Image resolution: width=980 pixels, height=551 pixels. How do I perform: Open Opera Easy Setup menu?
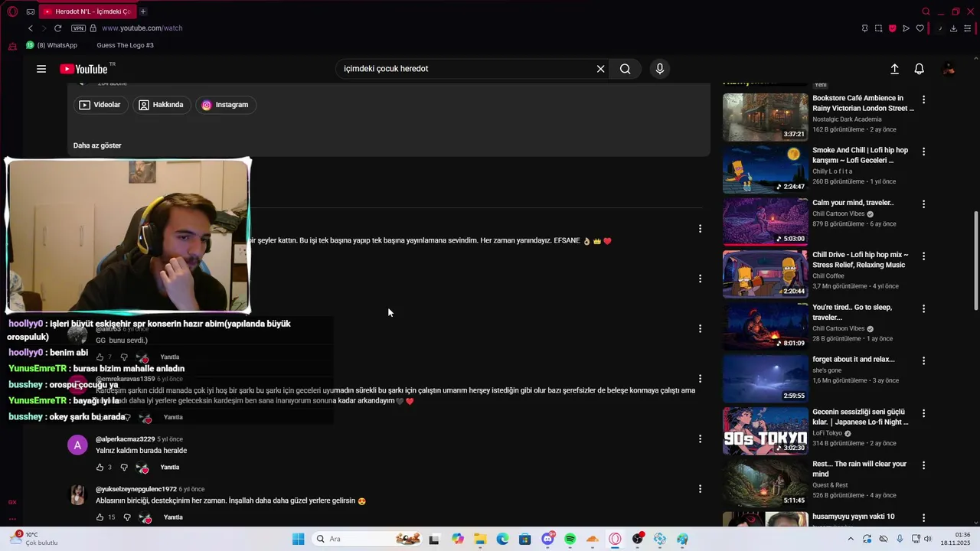[968, 28]
